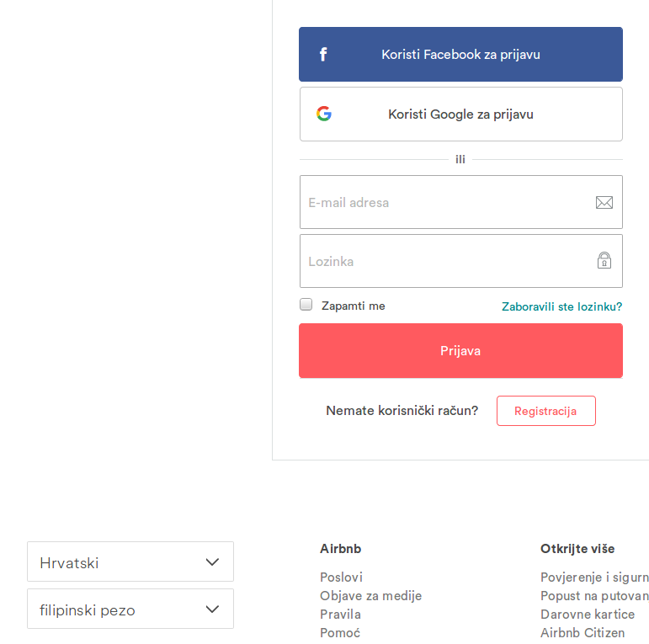The width and height of the screenshot is (649, 644).
Task: Open the filipinski pezo currency dropdown
Action: coord(130,609)
